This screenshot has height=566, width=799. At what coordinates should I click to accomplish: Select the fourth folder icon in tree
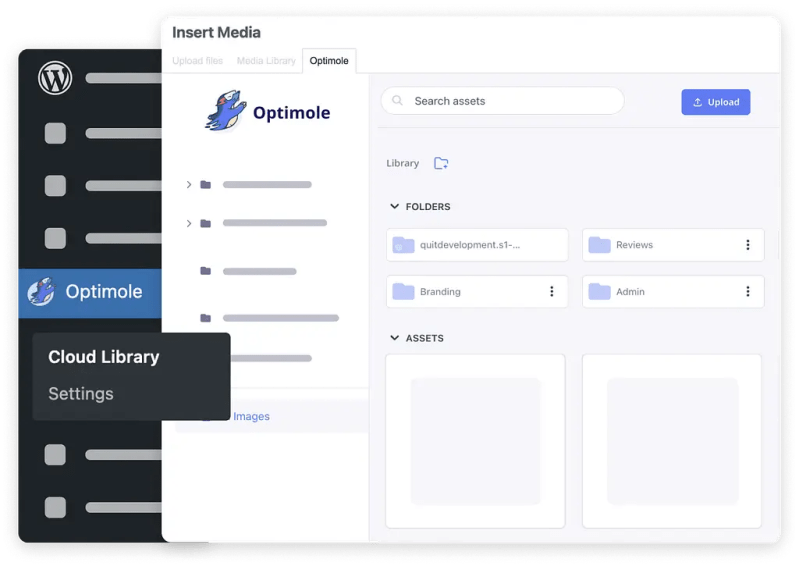click(205, 318)
